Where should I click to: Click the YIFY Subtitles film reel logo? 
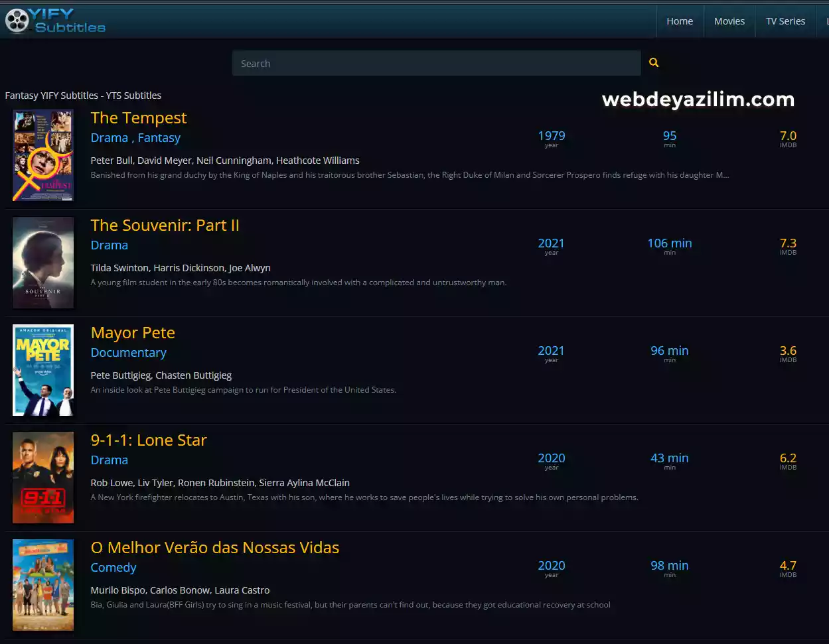55,21
